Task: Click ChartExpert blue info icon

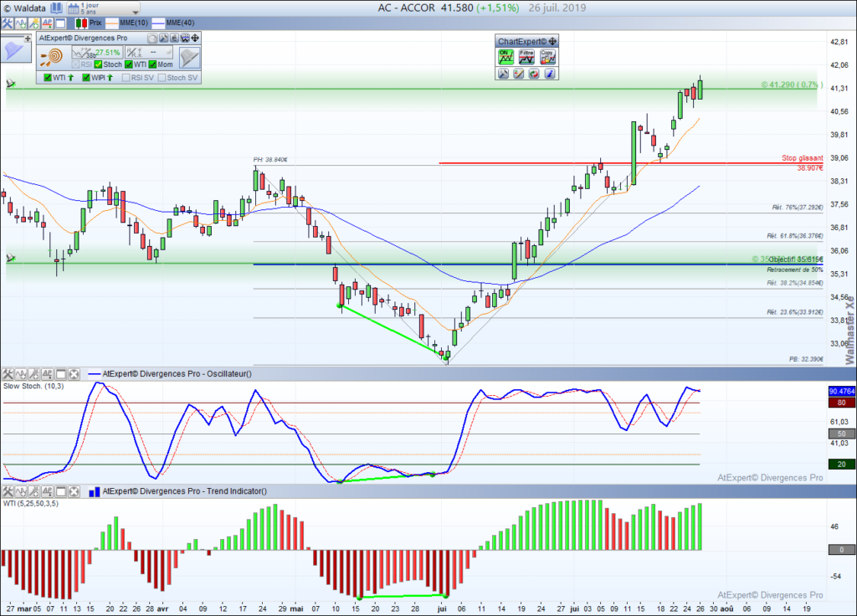Action: [550, 74]
